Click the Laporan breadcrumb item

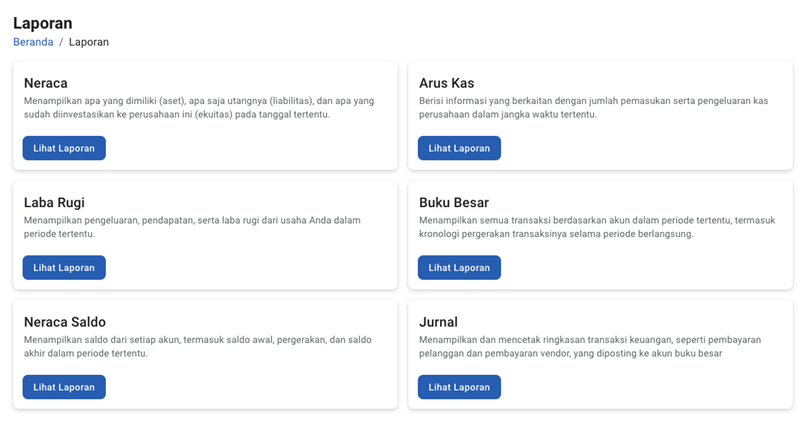89,42
